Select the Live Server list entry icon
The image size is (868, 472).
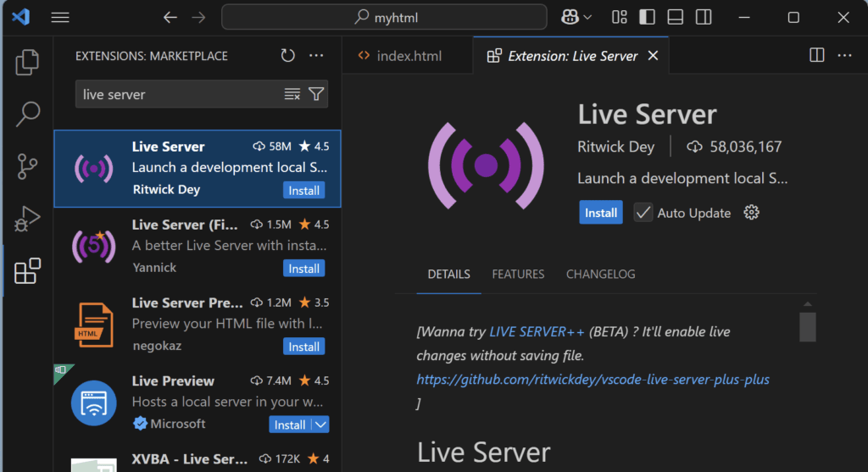[93, 169]
